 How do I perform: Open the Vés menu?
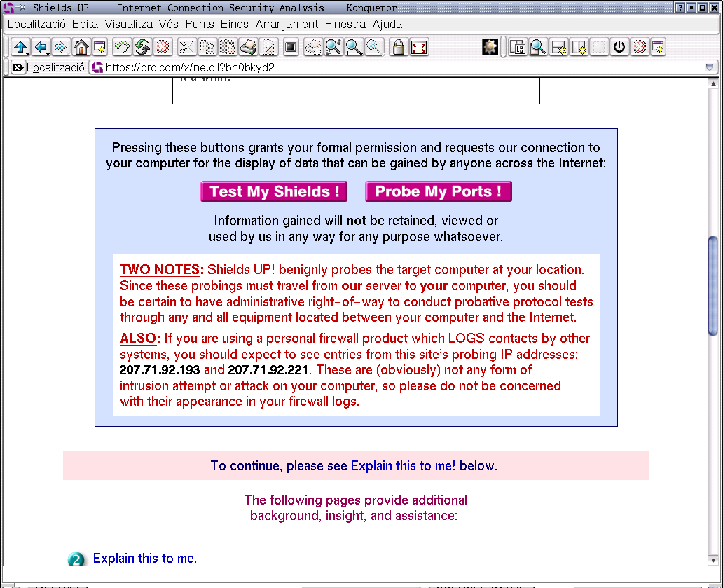[x=168, y=25]
